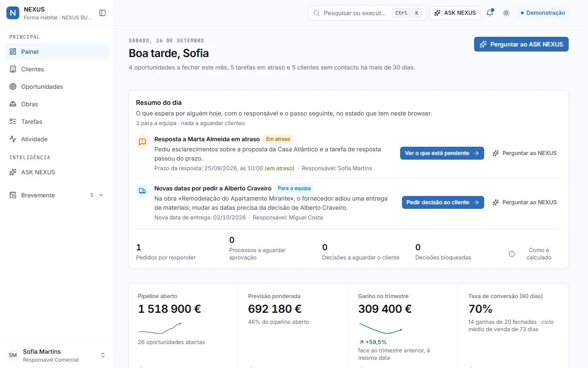The image size is (588, 368).
Task: Click the info icon beside Como é calculado
Action: pos(512,254)
